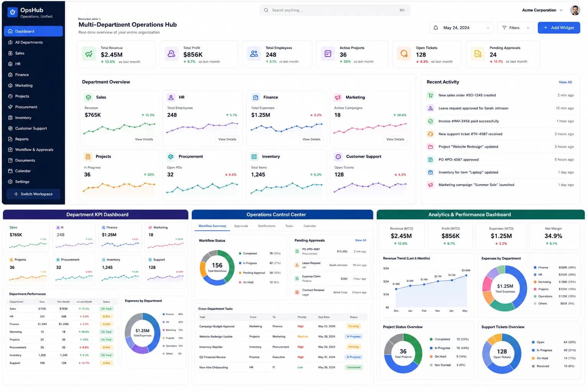Click the Finance department icon
This screenshot has height=392, width=588.
pyautogui.click(x=255, y=97)
